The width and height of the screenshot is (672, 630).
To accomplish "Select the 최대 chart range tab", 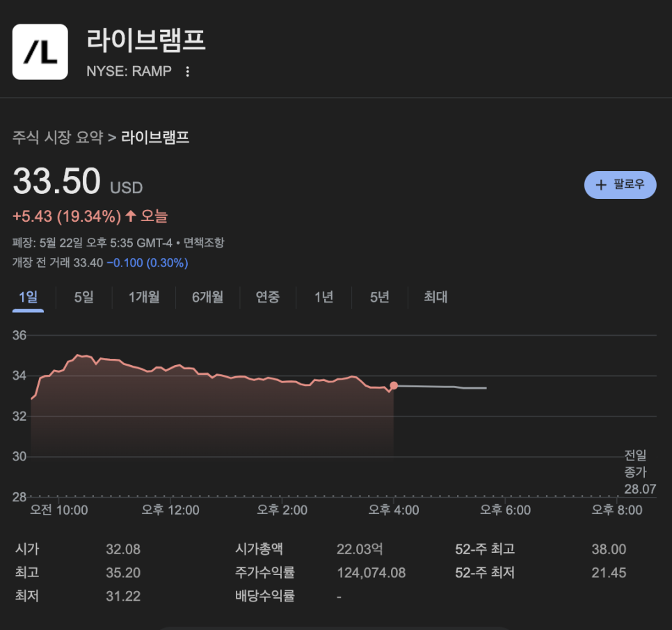I will (435, 297).
